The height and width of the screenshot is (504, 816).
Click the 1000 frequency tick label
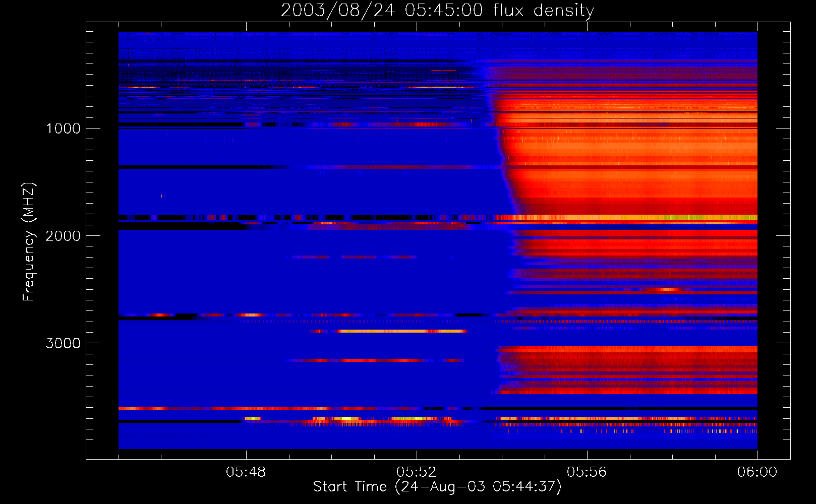click(63, 129)
